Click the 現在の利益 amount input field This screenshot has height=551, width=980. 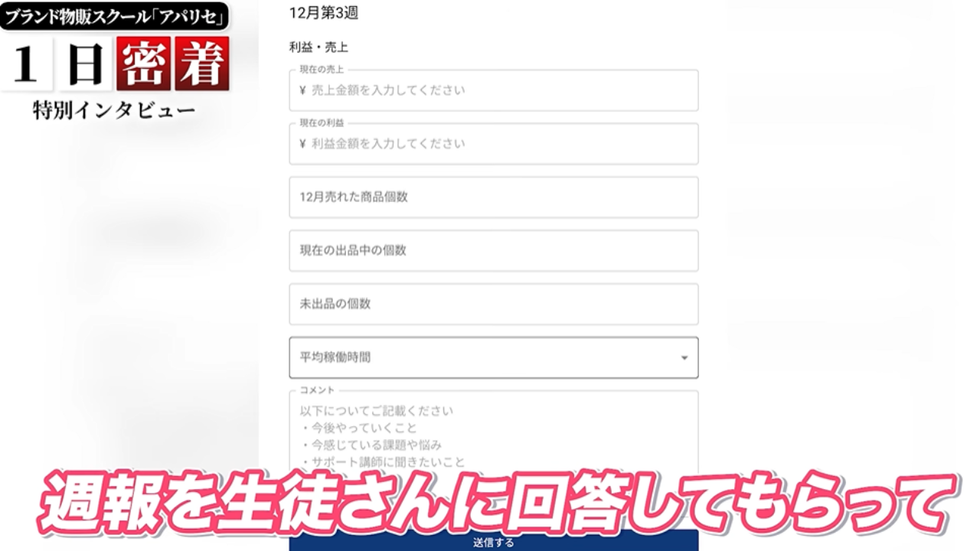(494, 144)
